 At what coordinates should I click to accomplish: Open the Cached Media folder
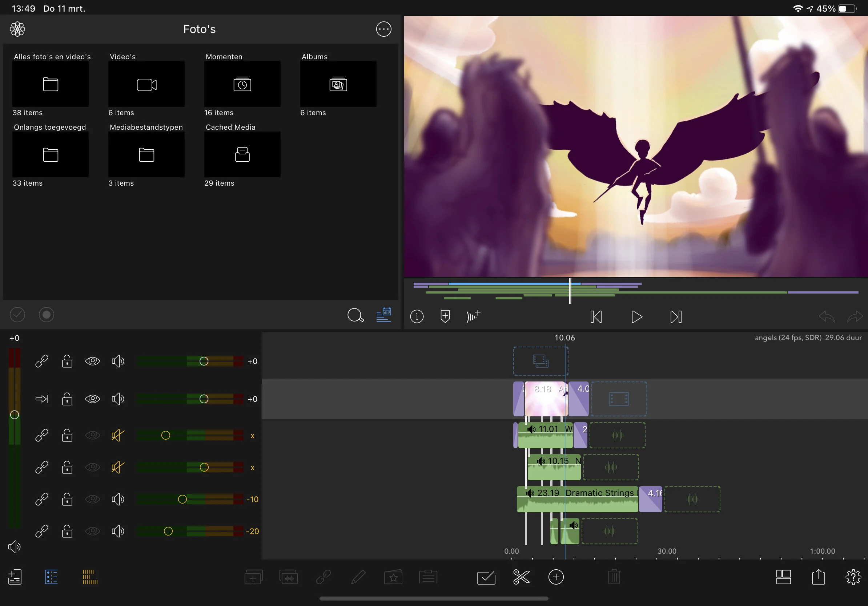242,154
